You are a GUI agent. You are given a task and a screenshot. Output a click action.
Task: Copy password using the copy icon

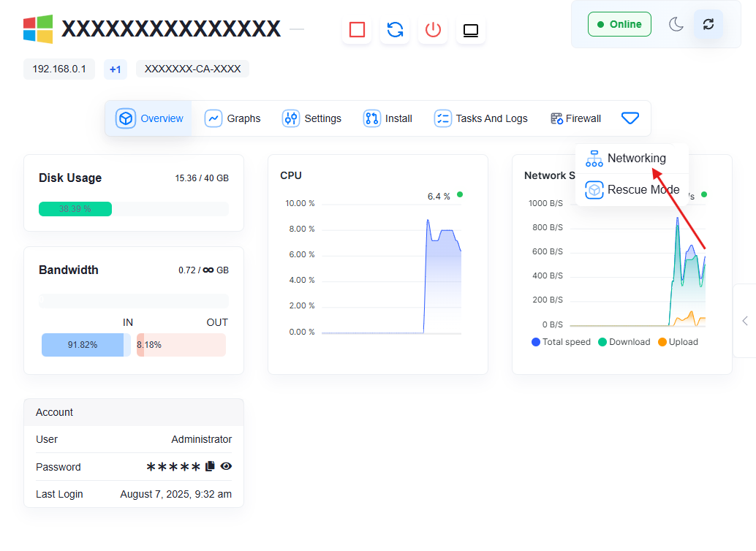coord(210,466)
